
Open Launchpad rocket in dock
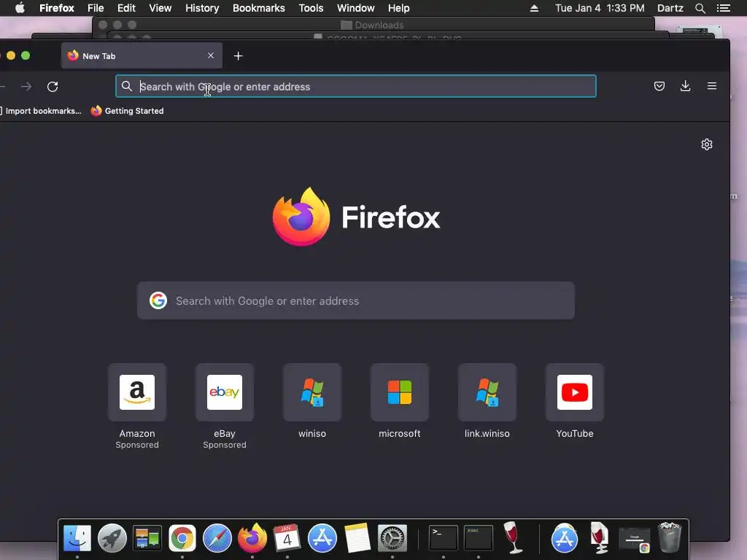click(112, 538)
